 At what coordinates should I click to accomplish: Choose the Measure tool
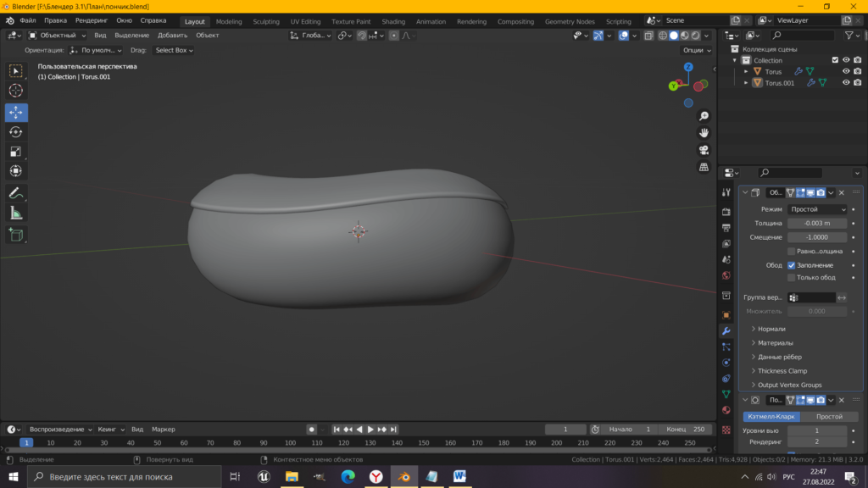tap(16, 213)
